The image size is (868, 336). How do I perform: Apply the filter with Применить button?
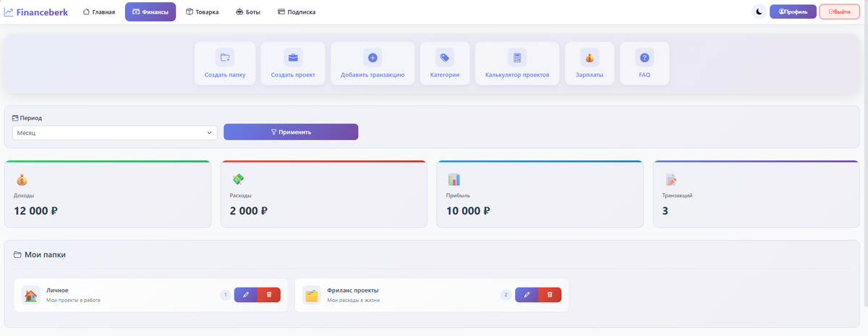coord(291,132)
